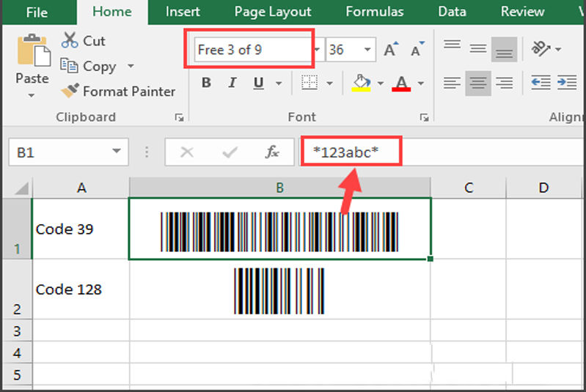Image resolution: width=586 pixels, height=392 pixels.
Task: Toggle Underline formatting
Action: click(x=259, y=83)
